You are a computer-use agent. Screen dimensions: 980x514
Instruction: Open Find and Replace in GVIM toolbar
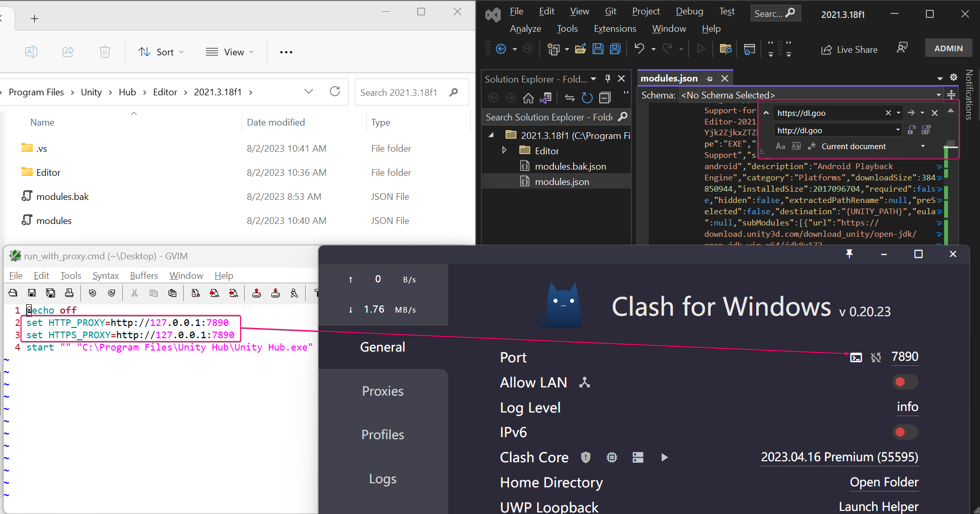point(196,293)
